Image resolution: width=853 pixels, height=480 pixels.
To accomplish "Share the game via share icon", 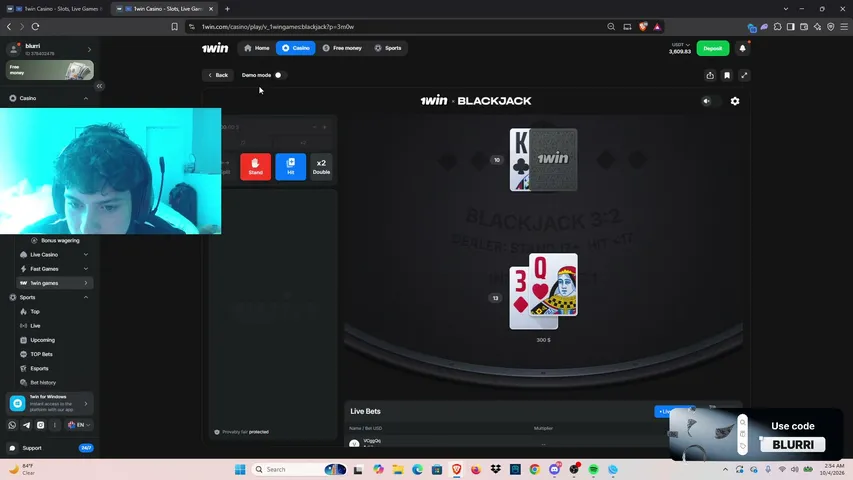I will [x=710, y=76].
